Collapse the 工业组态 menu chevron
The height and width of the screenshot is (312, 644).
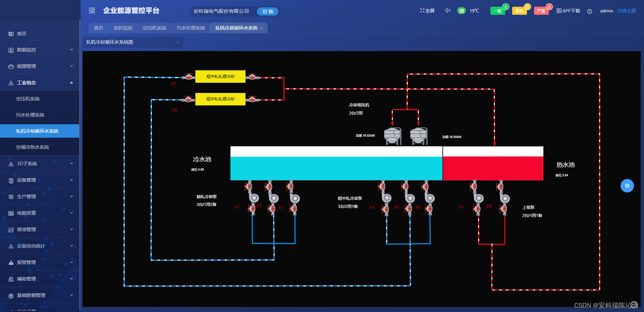[71, 83]
